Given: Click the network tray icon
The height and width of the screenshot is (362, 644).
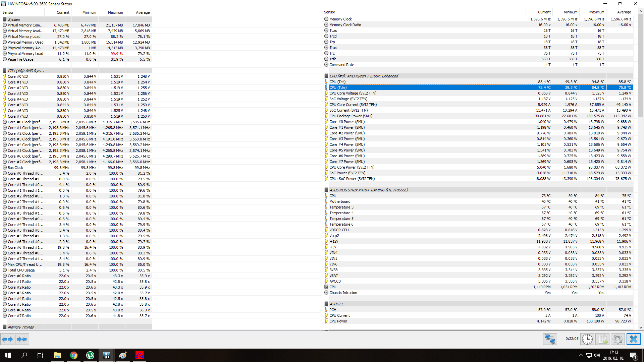Looking at the screenshot, I should (589, 355).
